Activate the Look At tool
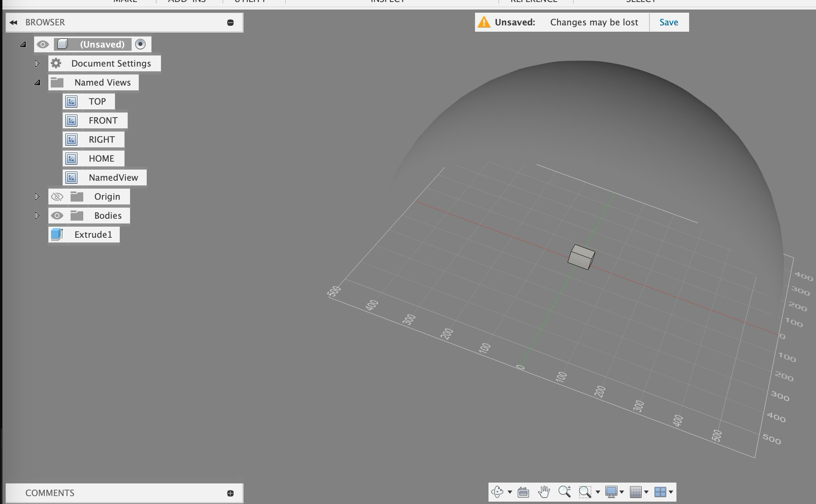This screenshot has height=504, width=816. (523, 492)
